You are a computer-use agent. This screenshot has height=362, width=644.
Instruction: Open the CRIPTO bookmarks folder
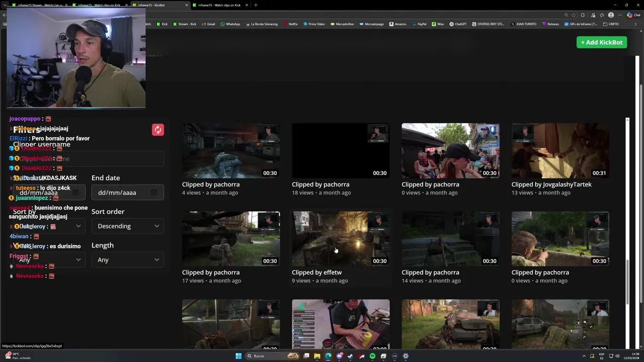(611, 24)
